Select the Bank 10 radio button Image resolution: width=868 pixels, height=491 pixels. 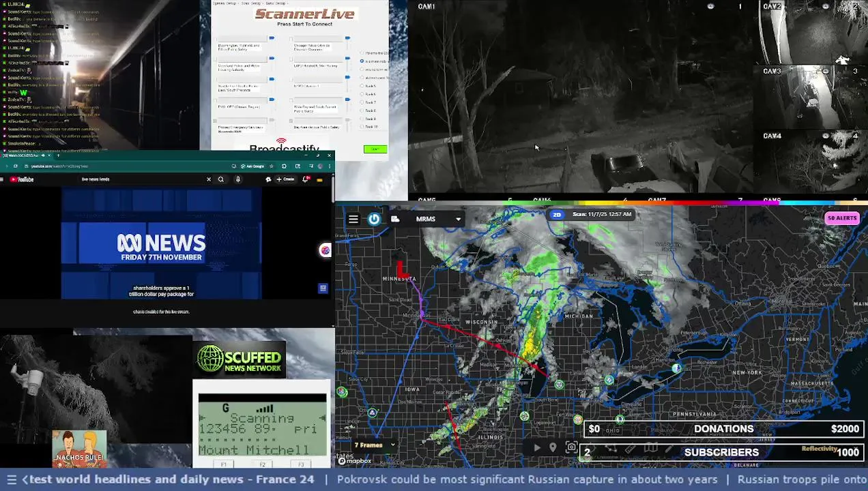(362, 127)
